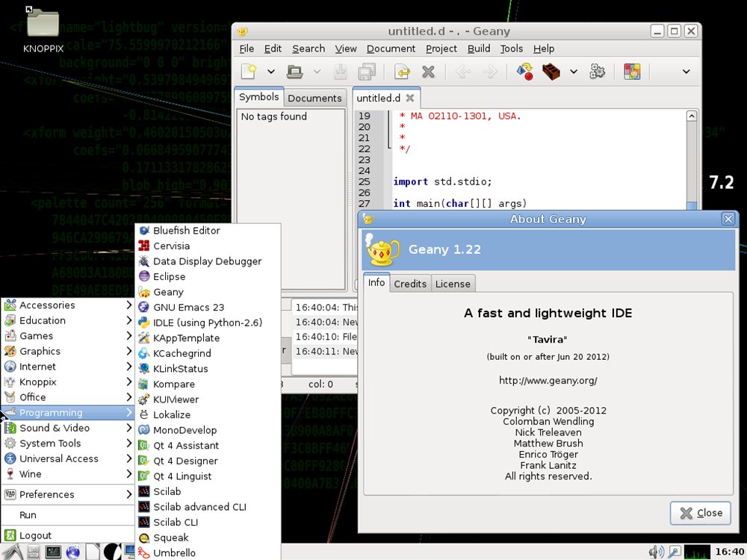The width and height of the screenshot is (747, 560).
Task: Open the Document menu in Geany
Action: [391, 49]
